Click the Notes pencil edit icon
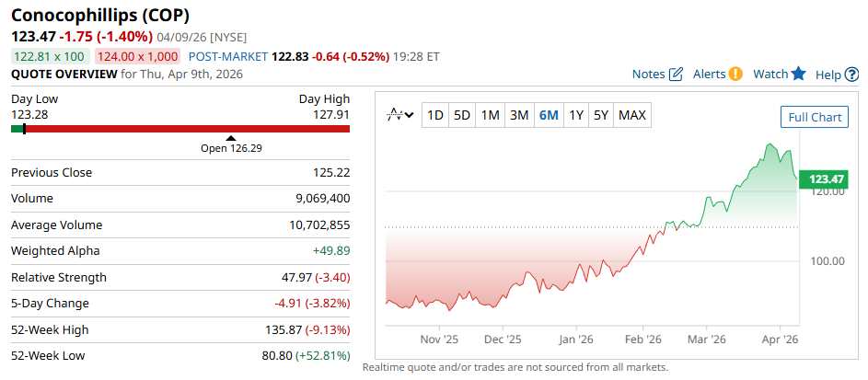The image size is (868, 380). pyautogui.click(x=676, y=75)
